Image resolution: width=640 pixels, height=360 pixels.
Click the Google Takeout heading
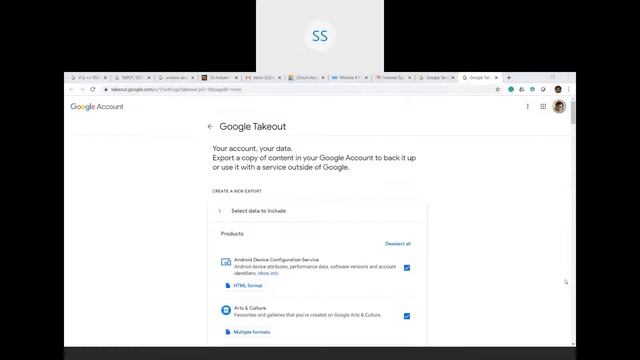point(253,127)
